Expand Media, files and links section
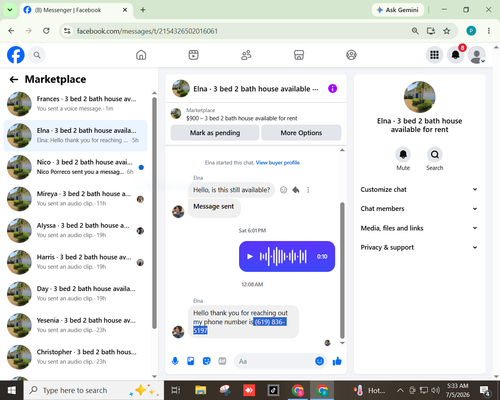The width and height of the screenshot is (500, 400). point(419,228)
